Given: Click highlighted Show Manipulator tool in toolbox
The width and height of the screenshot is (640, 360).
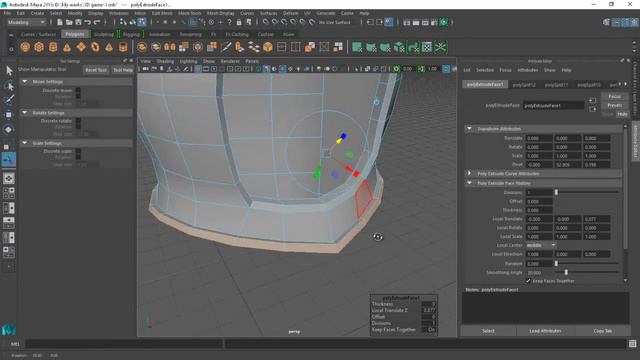Looking at the screenshot, I should point(9,160).
